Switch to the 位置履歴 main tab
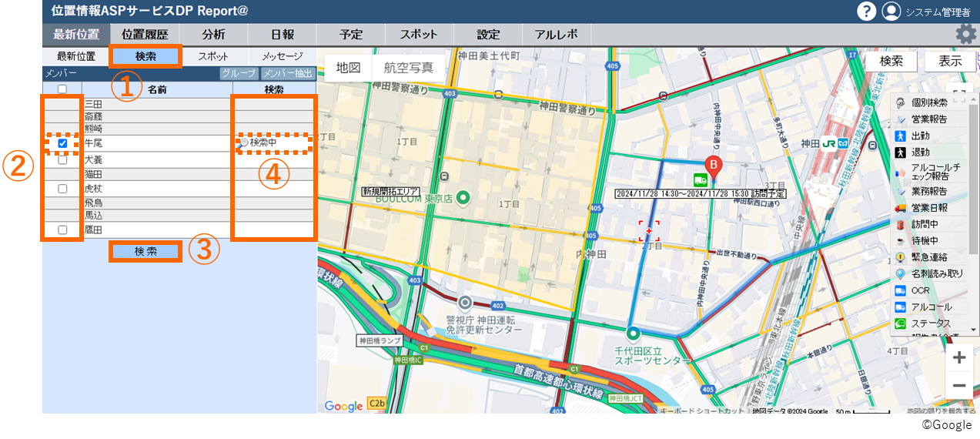Screen dimensions: 980x439 click(x=145, y=35)
